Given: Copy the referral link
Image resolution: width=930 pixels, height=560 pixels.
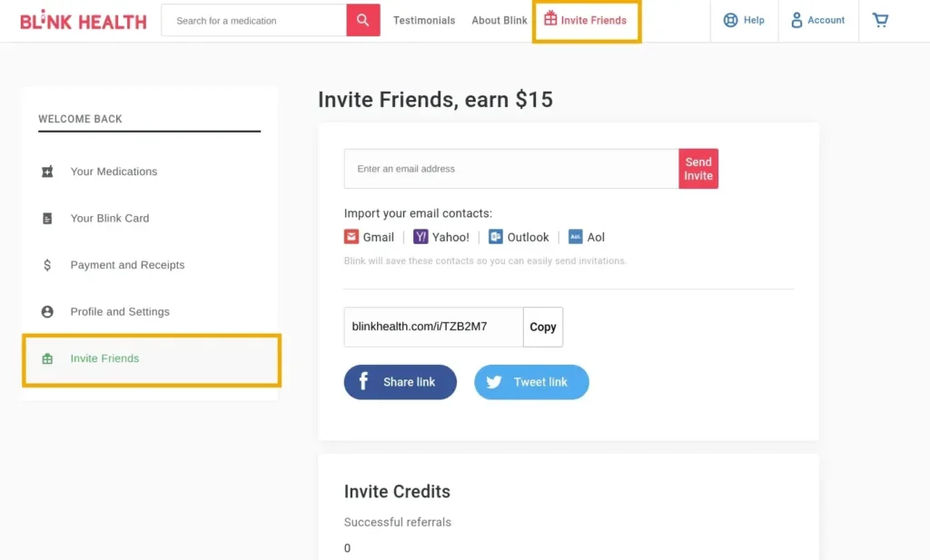Looking at the screenshot, I should [542, 327].
